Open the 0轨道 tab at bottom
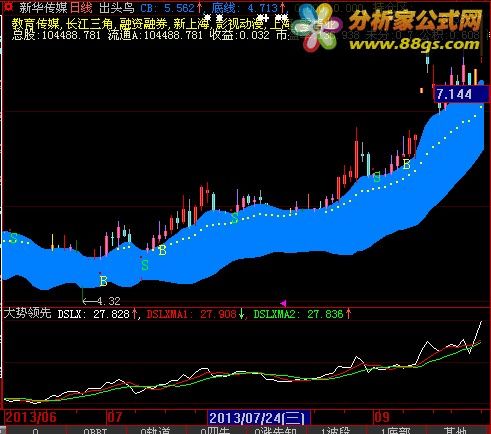The width and height of the screenshot is (491, 434). 155,431
